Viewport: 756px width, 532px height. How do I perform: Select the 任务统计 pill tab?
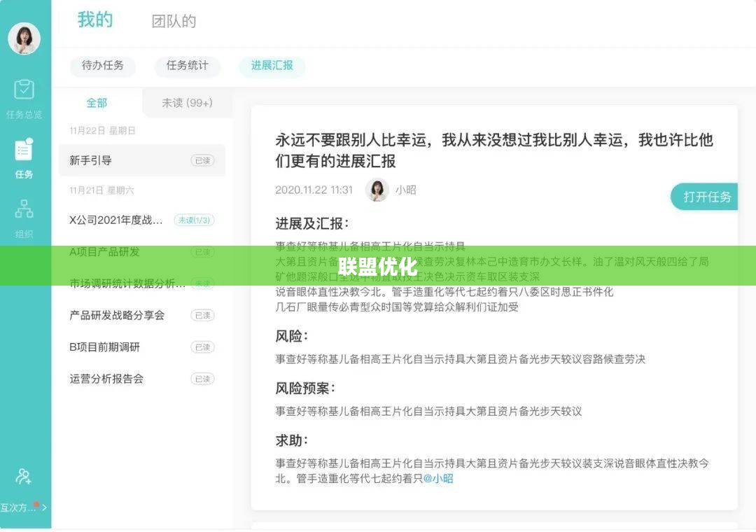[187, 66]
